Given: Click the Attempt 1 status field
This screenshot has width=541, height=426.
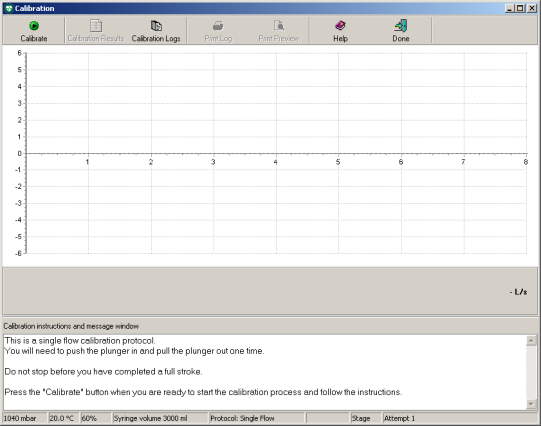Looking at the screenshot, I should (x=460, y=418).
